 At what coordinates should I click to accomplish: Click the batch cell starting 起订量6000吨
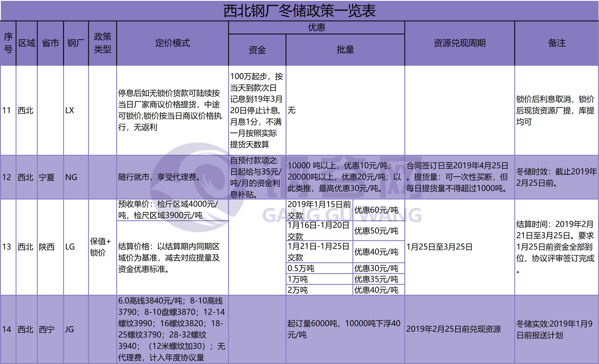[x=345, y=329]
